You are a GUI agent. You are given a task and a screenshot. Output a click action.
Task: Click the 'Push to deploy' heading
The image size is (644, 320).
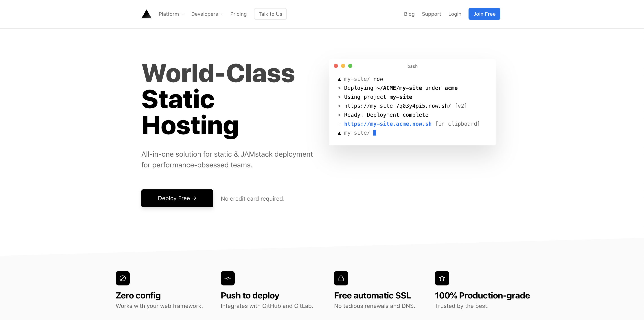click(250, 295)
